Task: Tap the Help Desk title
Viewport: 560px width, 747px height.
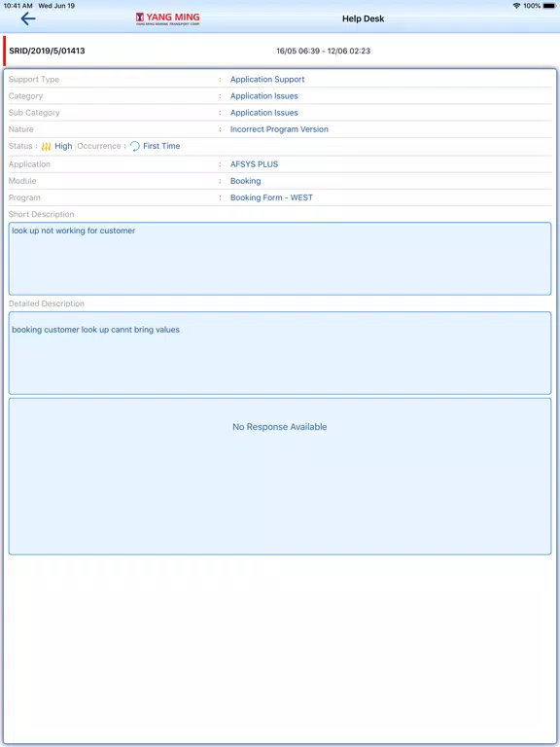Action: pyautogui.click(x=363, y=19)
